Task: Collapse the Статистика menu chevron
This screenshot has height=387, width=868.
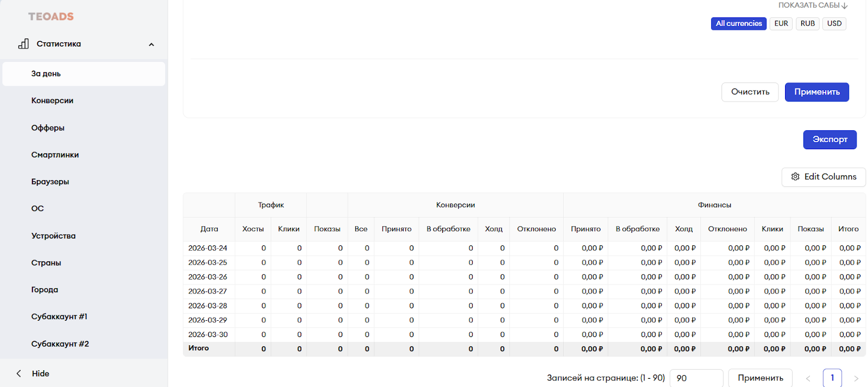Action: [x=151, y=45]
